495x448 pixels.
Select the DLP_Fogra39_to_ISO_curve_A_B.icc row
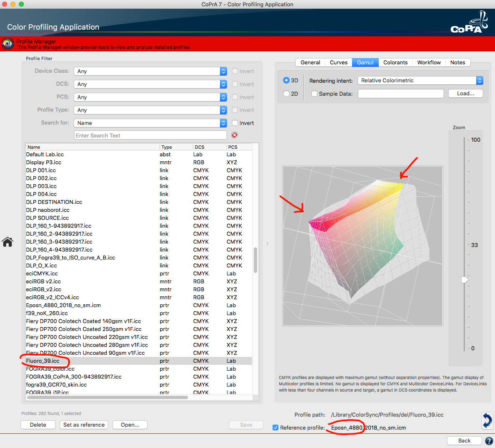(139, 258)
